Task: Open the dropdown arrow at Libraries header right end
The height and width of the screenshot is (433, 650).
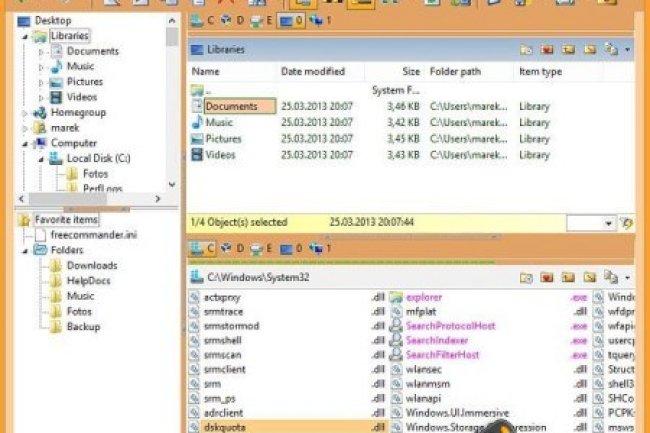Action: 627,49
